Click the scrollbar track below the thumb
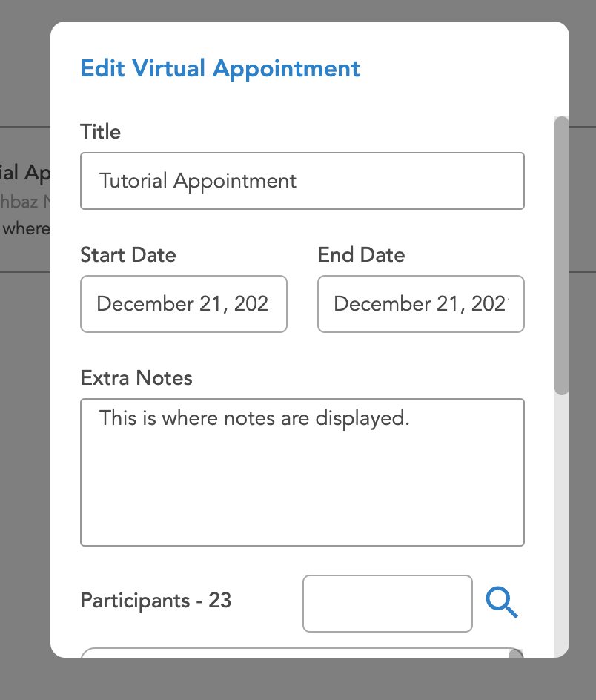Screen dimensions: 596x700 [562, 519]
